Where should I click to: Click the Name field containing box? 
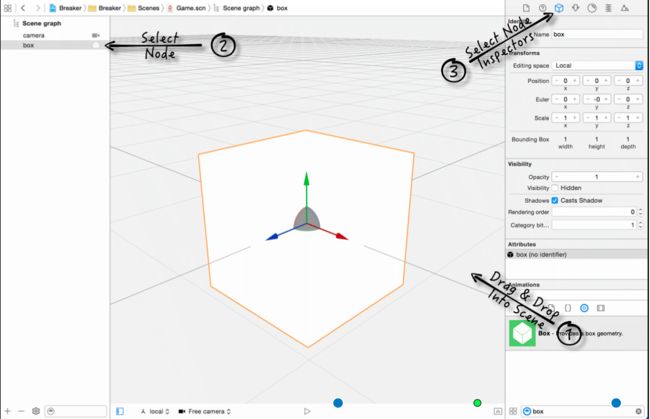pos(597,34)
